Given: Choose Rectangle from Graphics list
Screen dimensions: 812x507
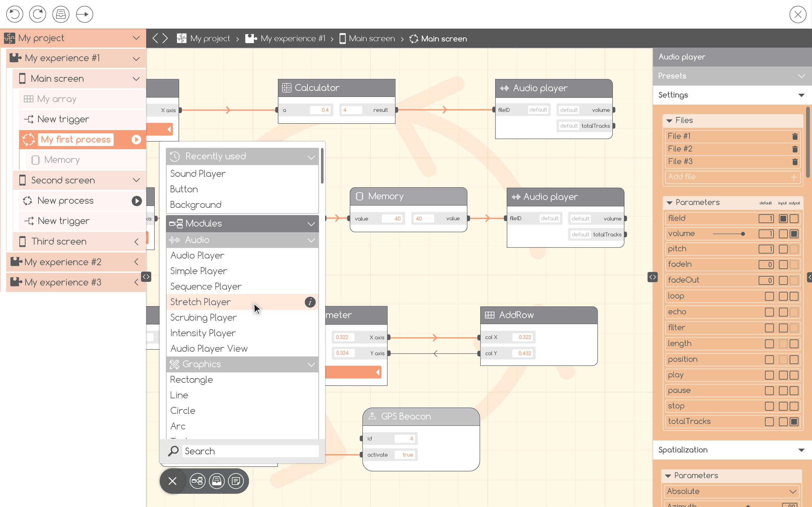Looking at the screenshot, I should coord(191,380).
